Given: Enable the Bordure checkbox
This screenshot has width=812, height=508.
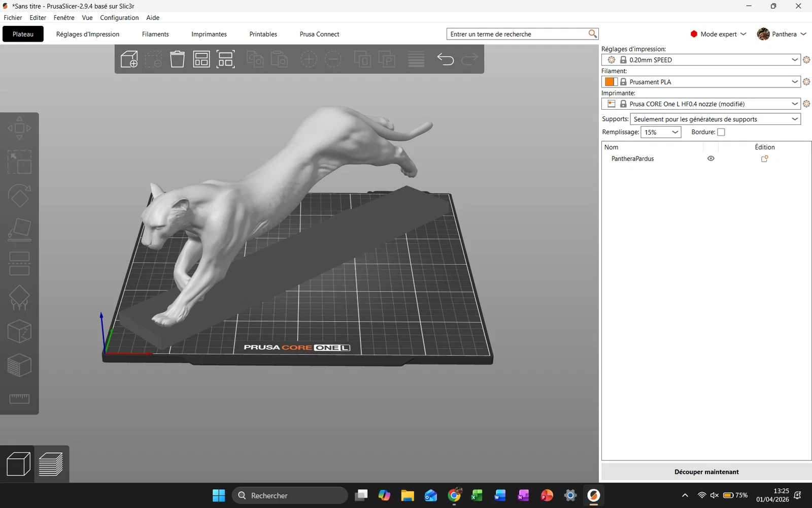Looking at the screenshot, I should coord(721,132).
